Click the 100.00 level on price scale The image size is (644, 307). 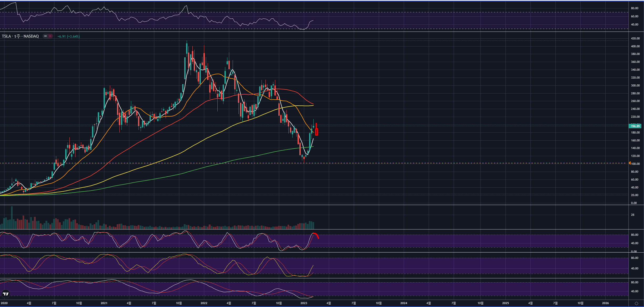(635, 164)
